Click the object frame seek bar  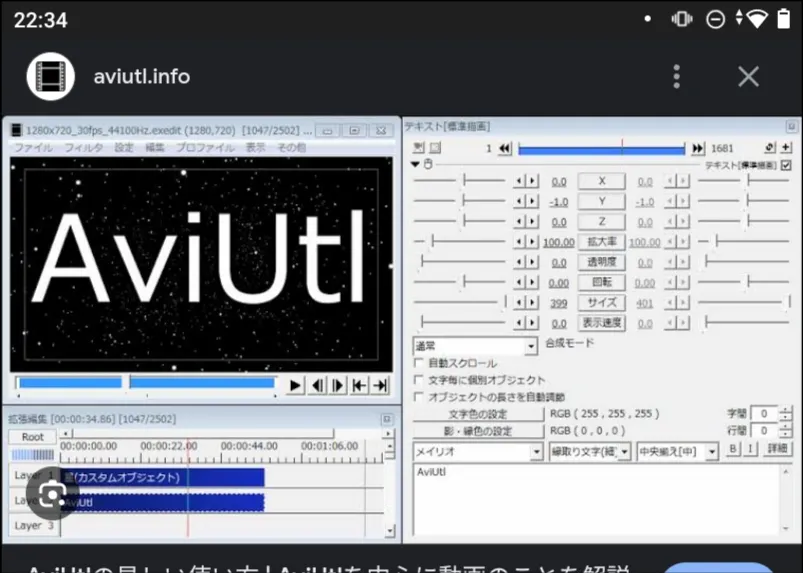[602, 149]
